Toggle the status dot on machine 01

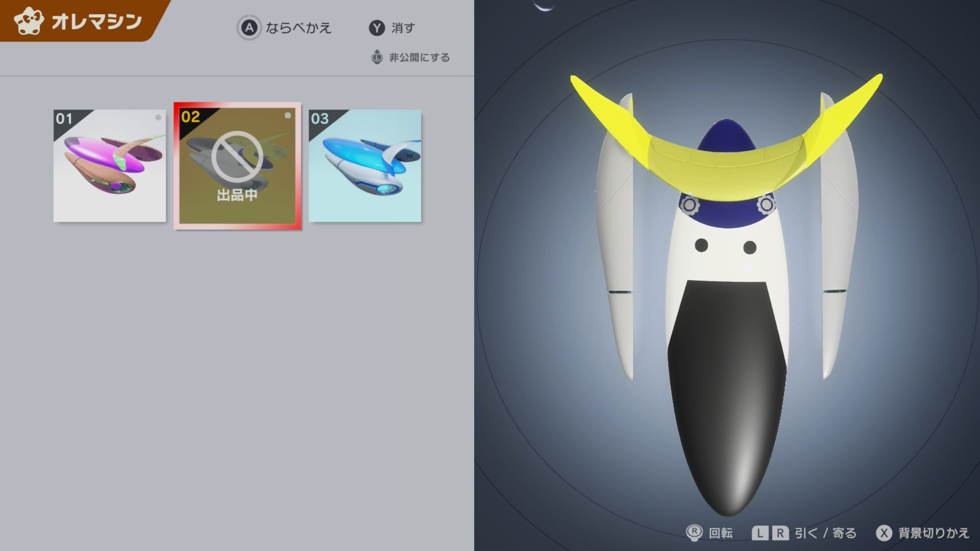click(158, 117)
